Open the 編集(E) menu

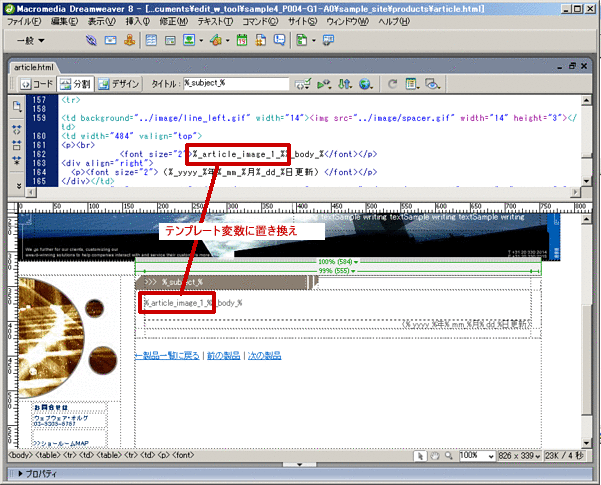(64, 21)
